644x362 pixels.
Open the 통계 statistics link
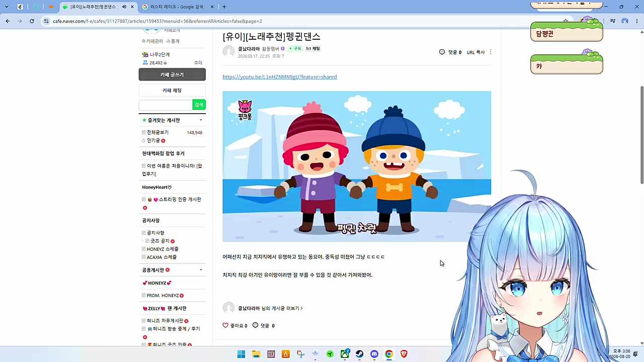173,41
